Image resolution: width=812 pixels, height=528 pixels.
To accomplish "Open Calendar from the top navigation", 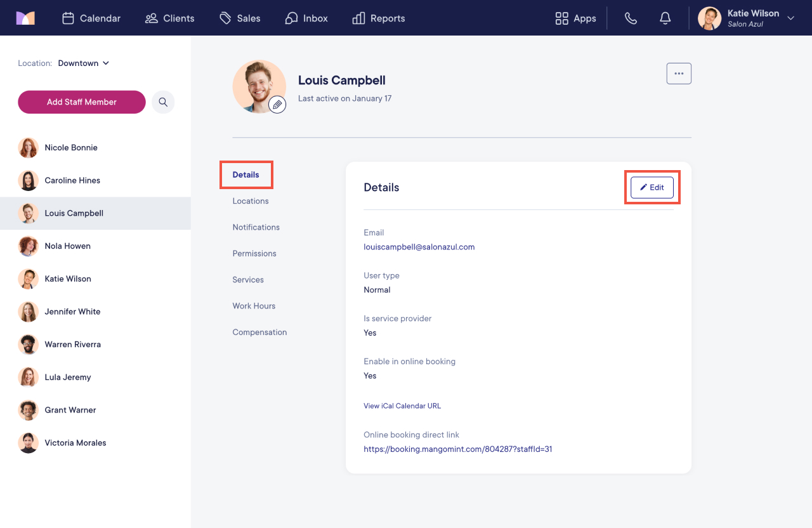I will point(91,18).
